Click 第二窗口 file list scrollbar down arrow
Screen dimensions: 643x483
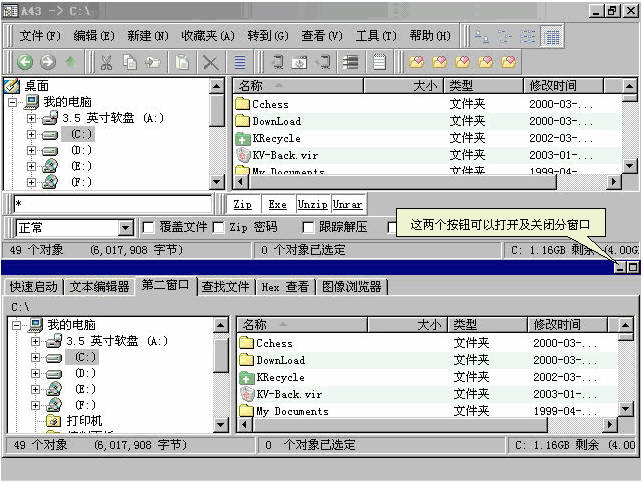point(625,408)
